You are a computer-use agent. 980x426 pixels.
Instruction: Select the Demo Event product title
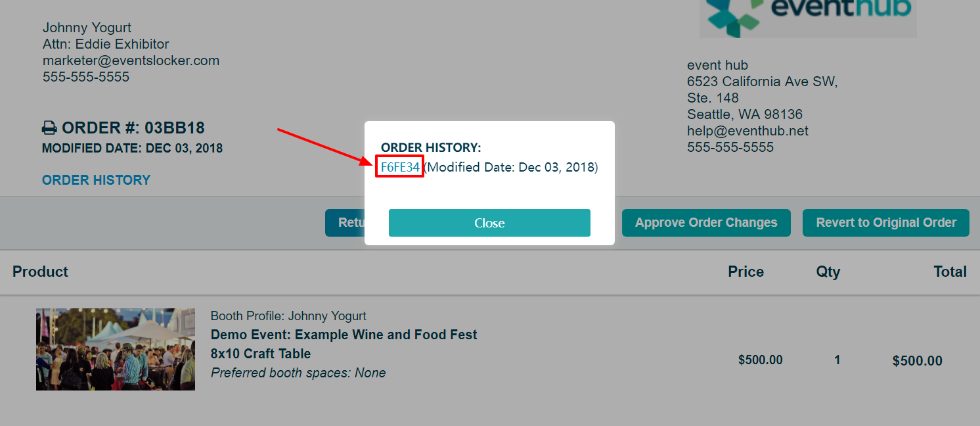coord(344,335)
